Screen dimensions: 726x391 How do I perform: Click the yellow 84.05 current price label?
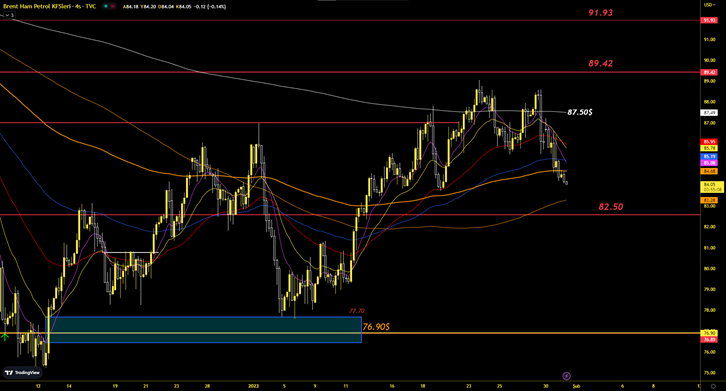point(711,187)
